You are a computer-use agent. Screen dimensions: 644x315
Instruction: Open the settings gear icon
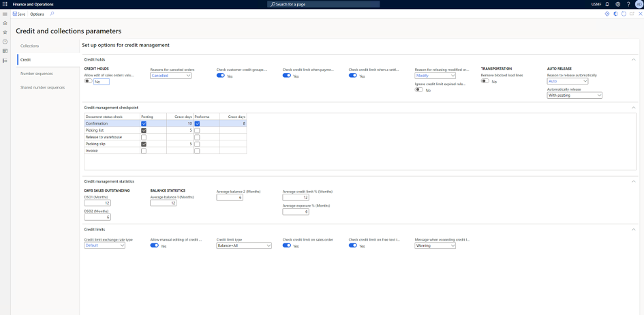pos(617,4)
